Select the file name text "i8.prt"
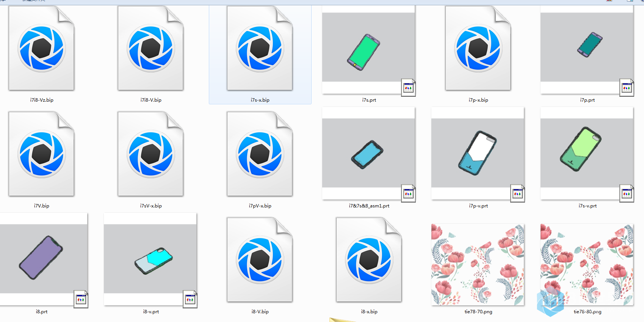Image resolution: width=644 pixels, height=322 pixels. coord(42,312)
